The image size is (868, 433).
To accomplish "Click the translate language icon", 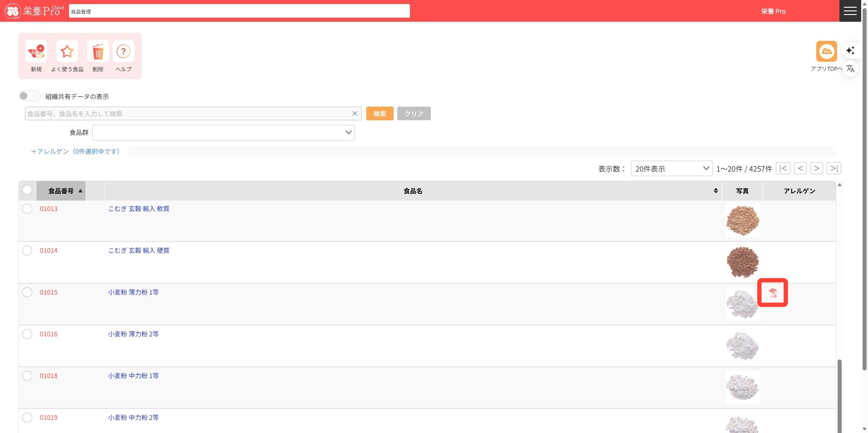I will point(850,69).
